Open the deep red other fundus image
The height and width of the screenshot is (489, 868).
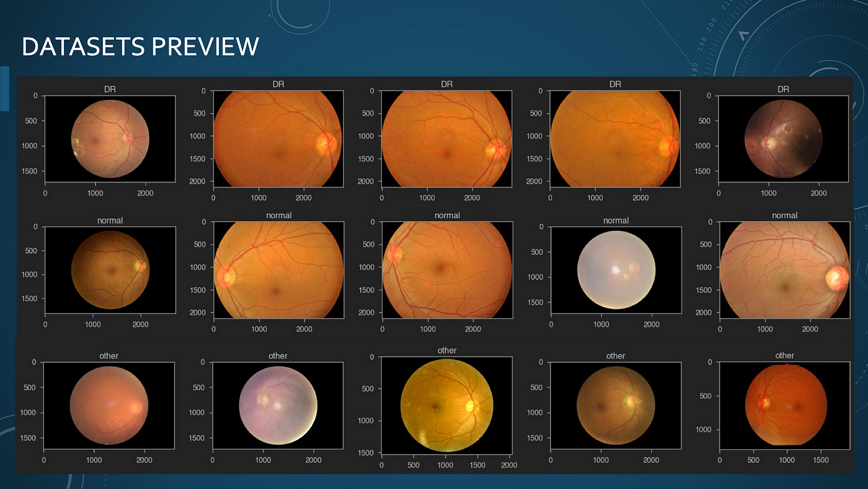click(x=784, y=405)
